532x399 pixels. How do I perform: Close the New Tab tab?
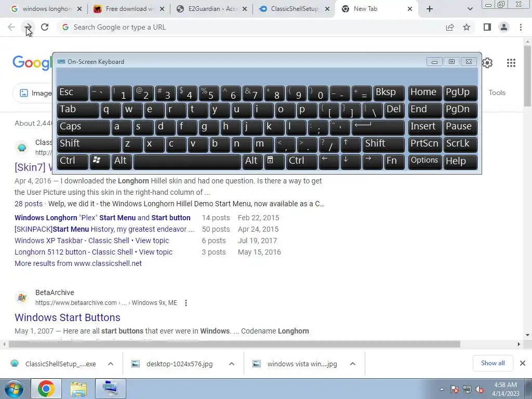point(410,9)
